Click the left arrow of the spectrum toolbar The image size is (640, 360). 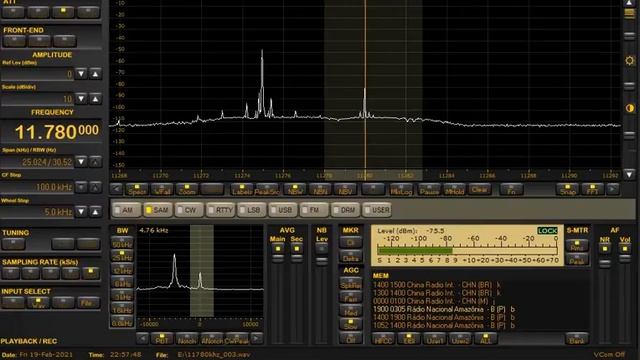[x=116, y=189]
